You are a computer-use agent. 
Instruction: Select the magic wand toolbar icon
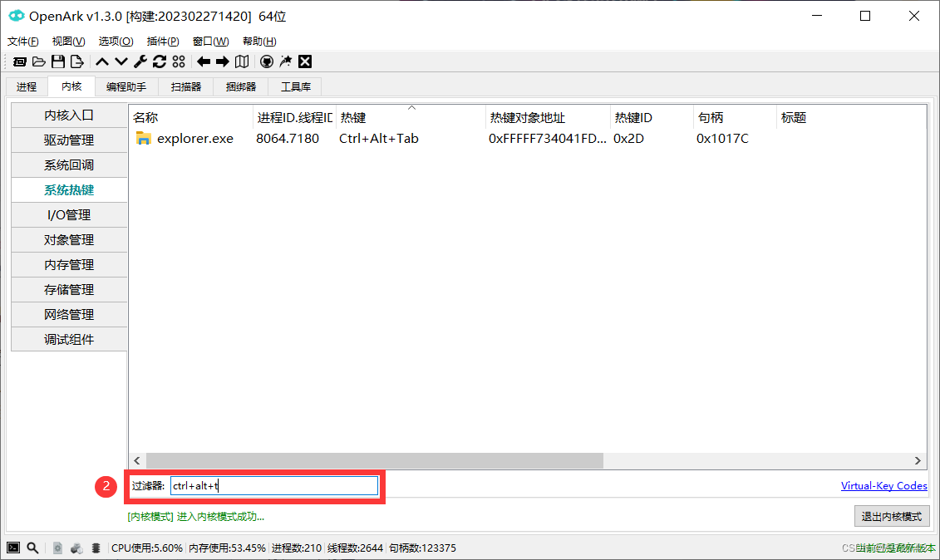coord(286,61)
